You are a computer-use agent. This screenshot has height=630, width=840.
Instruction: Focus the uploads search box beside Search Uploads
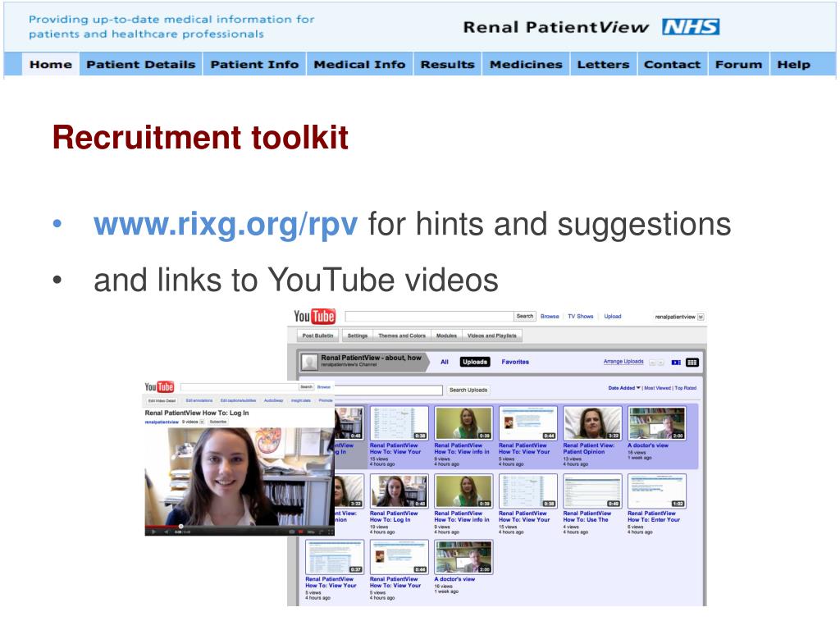[x=388, y=390]
